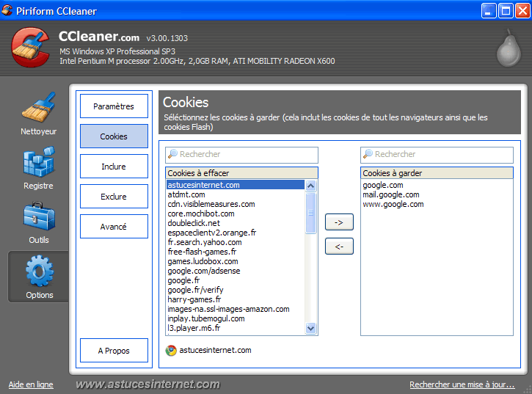Focus the cookies-to-keep search field
Image resolution: width=532 pixels, height=394 pixels.
pyautogui.click(x=437, y=154)
